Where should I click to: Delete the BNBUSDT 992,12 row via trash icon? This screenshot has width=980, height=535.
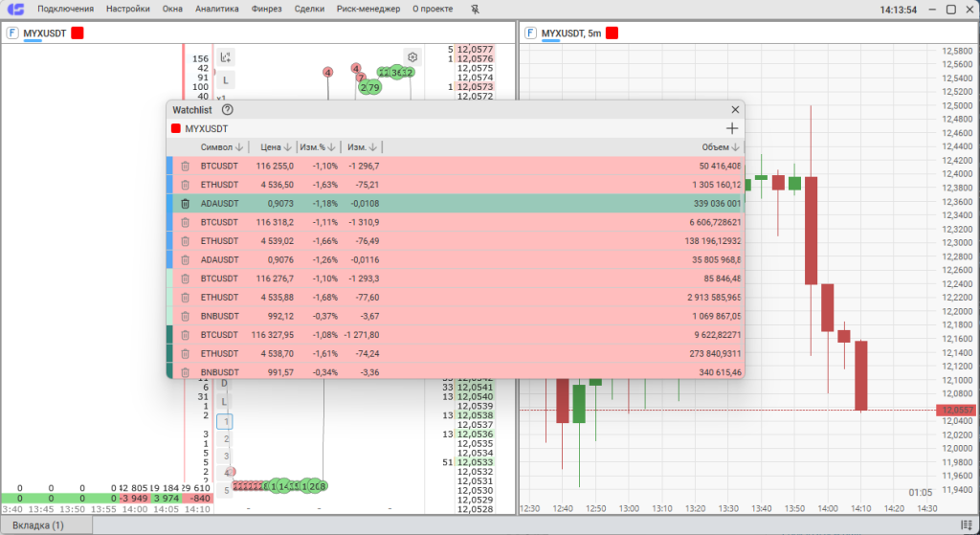(x=186, y=316)
